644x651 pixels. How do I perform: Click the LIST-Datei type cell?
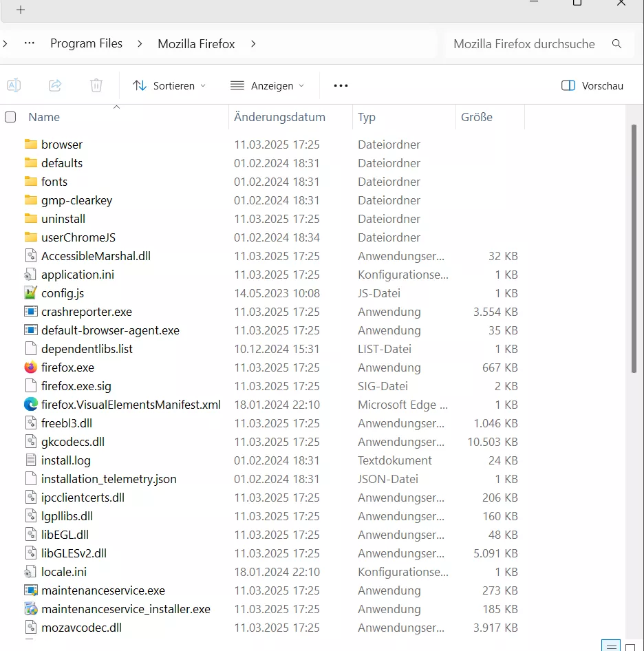(385, 349)
